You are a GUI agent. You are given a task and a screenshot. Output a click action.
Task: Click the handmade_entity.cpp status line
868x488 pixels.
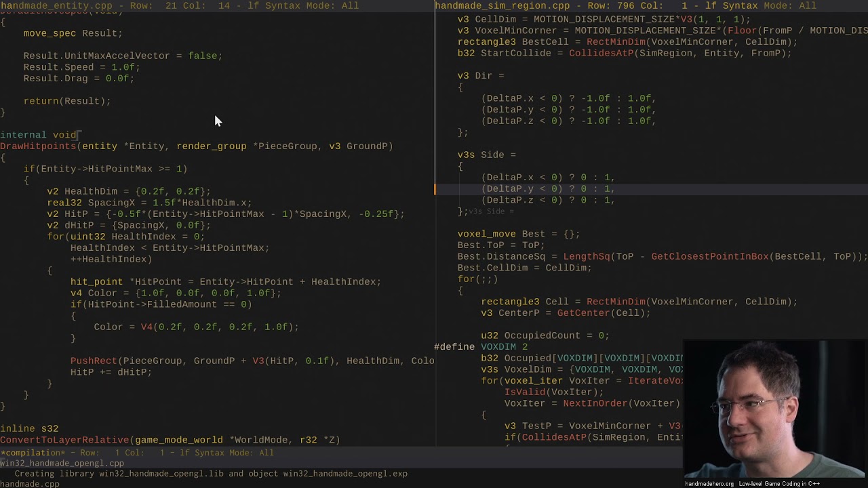coord(216,5)
